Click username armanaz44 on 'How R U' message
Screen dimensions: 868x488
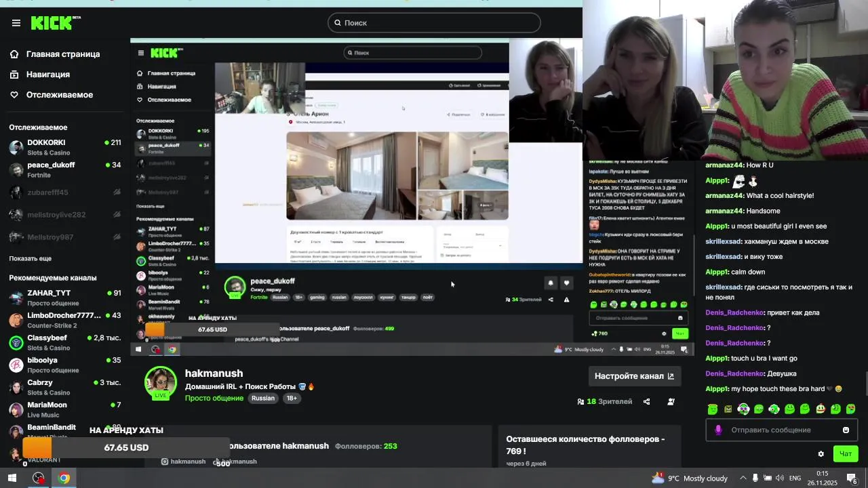pyautogui.click(x=724, y=165)
